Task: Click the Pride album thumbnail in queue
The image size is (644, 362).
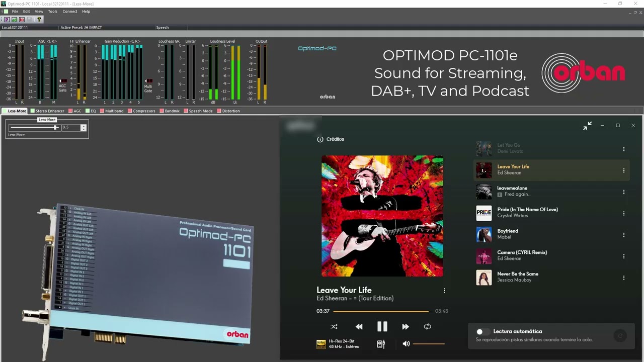Action: [484, 213]
